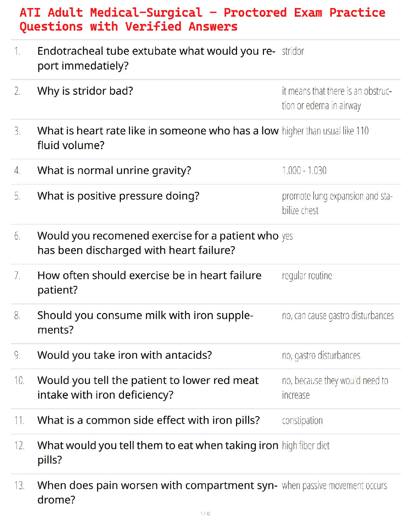This screenshot has width=411, height=532.
Task: Click the answer '1.000 - 1.030'
Action: [304, 170]
